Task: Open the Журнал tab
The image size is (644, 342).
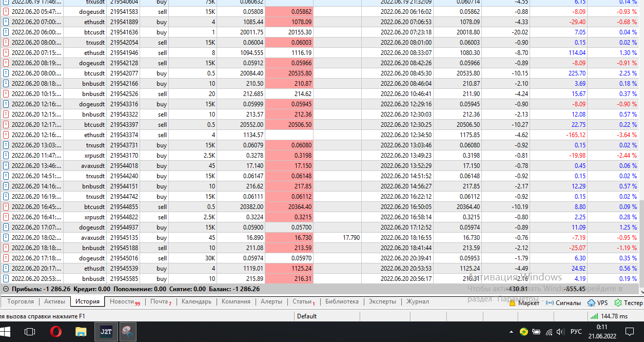Action: coord(418,301)
